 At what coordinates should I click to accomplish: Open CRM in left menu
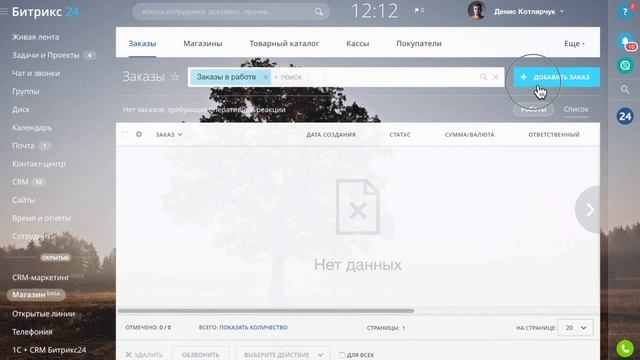20,182
